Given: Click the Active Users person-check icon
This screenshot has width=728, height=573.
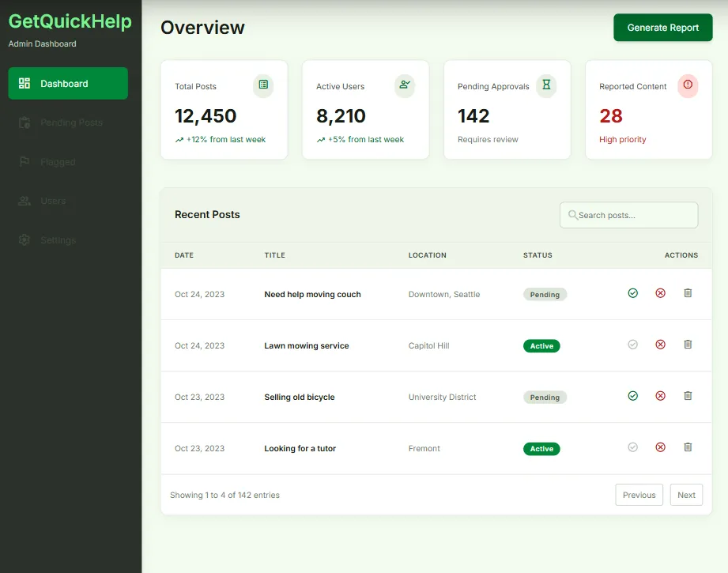Looking at the screenshot, I should pos(405,85).
